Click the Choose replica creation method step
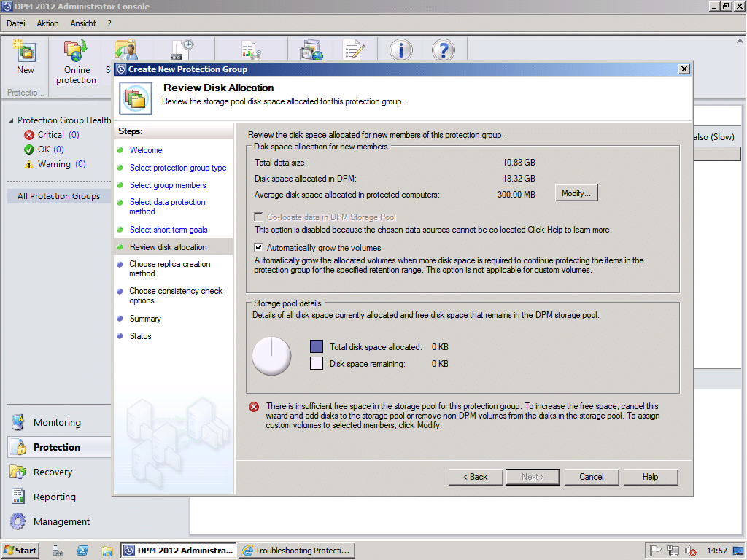The height and width of the screenshot is (560, 747). point(169,268)
